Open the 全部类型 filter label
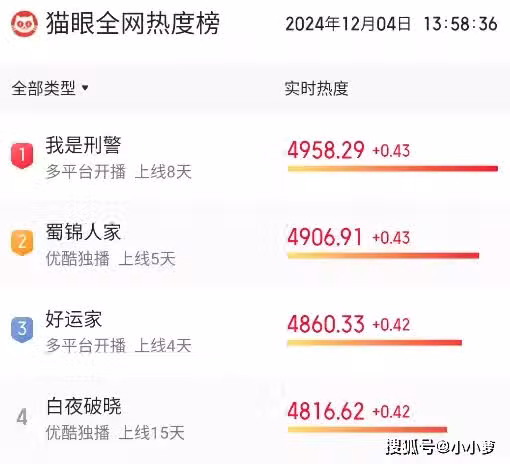The height and width of the screenshot is (464, 510). coord(43,88)
